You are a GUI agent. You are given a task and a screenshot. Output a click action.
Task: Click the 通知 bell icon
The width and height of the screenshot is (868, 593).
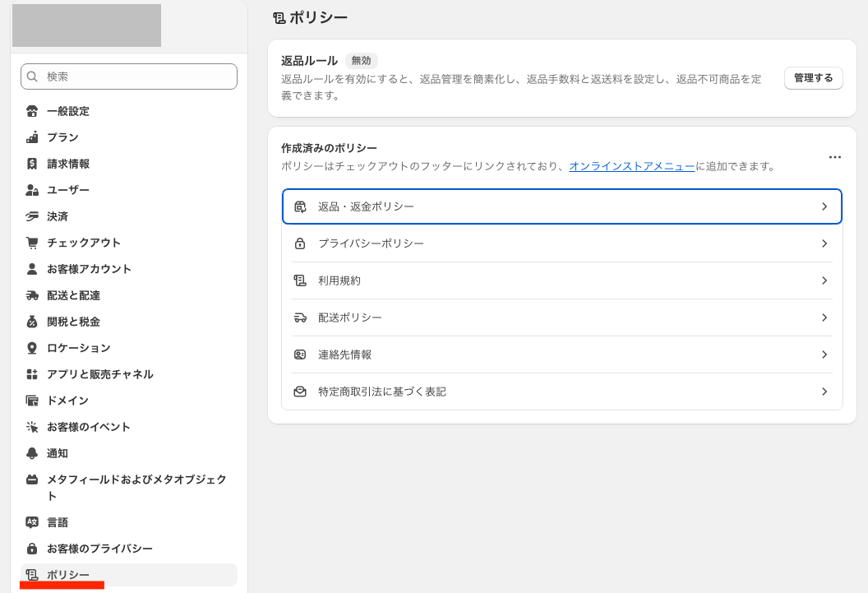coord(32,453)
